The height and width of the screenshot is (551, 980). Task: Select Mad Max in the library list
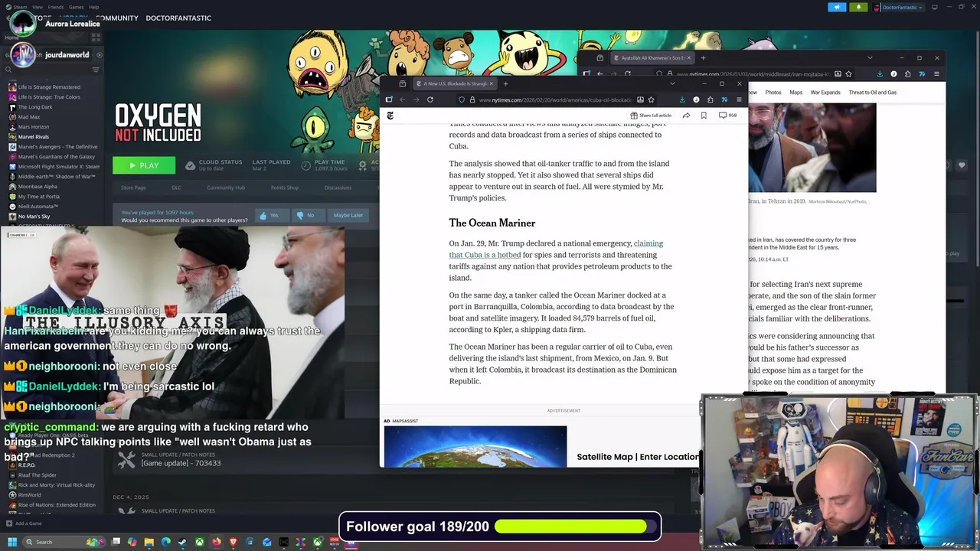(29, 117)
